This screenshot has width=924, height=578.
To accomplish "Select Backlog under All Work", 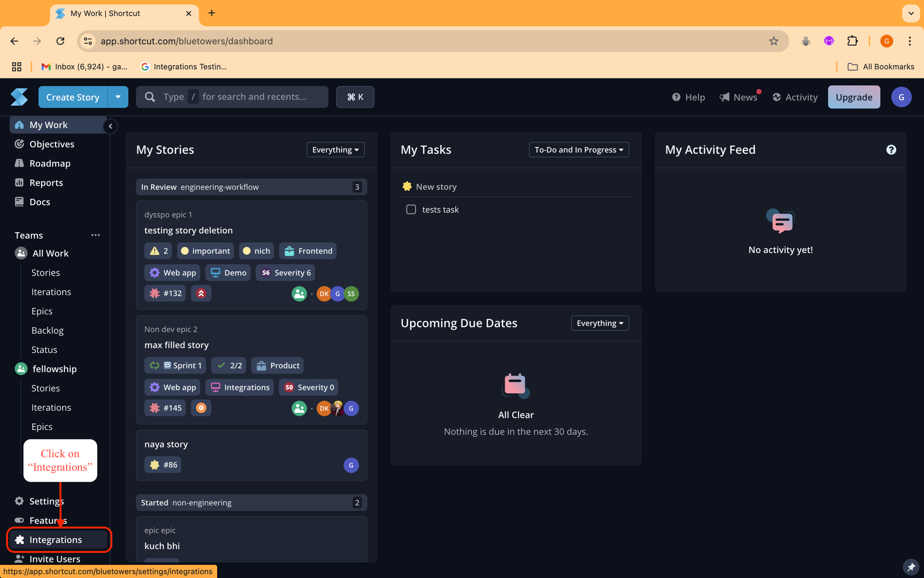I will (x=47, y=330).
